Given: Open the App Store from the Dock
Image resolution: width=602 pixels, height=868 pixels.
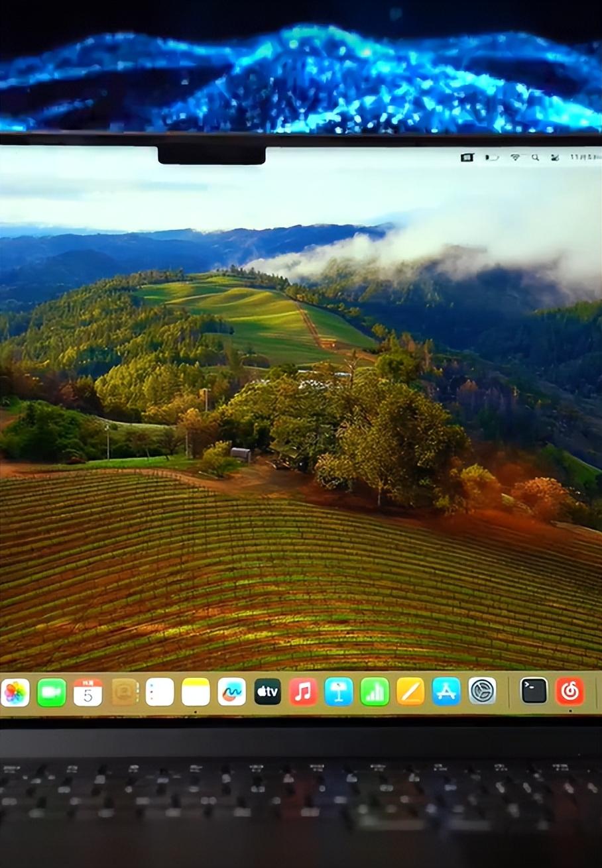Looking at the screenshot, I should click(446, 691).
